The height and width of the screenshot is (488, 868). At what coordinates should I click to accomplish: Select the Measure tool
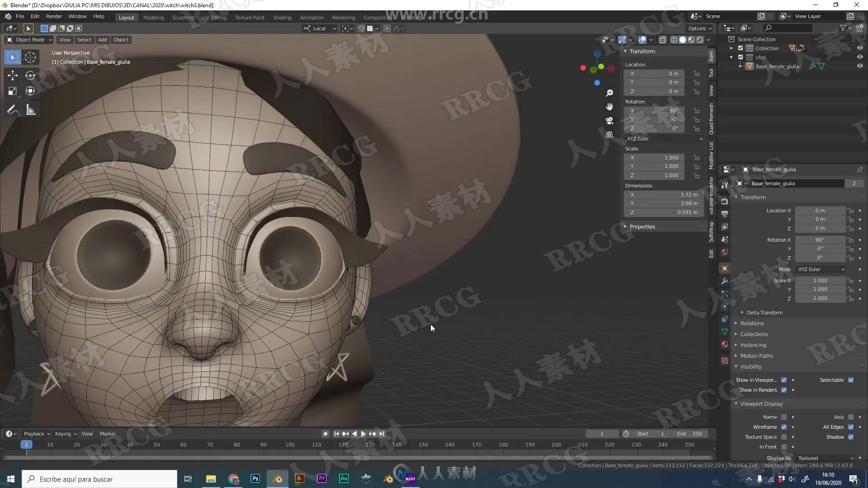click(30, 110)
